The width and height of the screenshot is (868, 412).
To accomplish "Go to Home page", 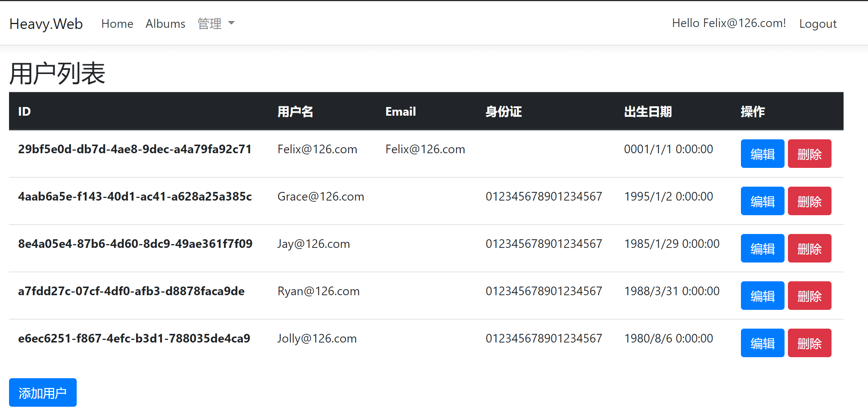I will point(117,24).
